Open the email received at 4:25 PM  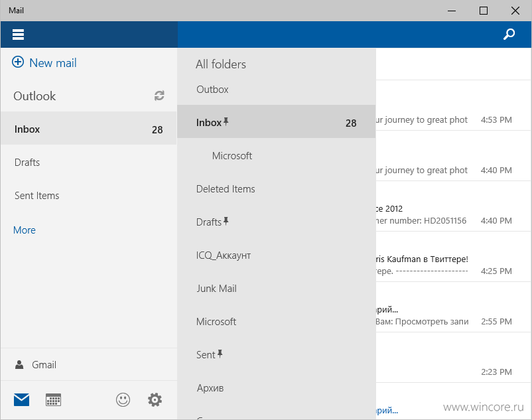(453, 257)
